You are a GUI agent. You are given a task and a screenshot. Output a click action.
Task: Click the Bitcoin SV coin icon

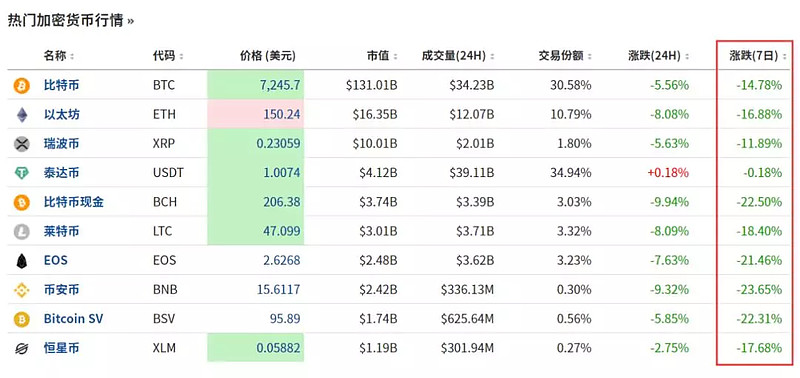click(x=21, y=319)
